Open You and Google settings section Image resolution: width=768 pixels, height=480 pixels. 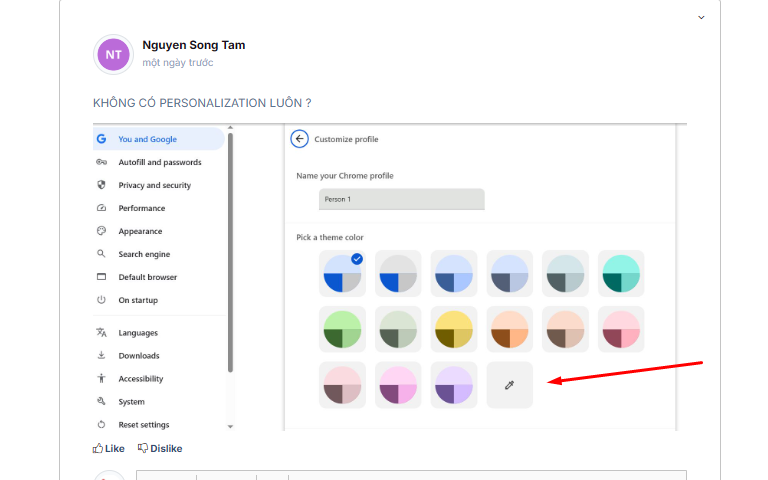click(147, 139)
